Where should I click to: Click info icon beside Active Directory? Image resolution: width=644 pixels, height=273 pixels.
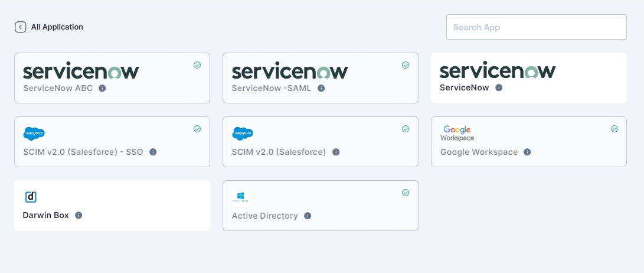(308, 216)
